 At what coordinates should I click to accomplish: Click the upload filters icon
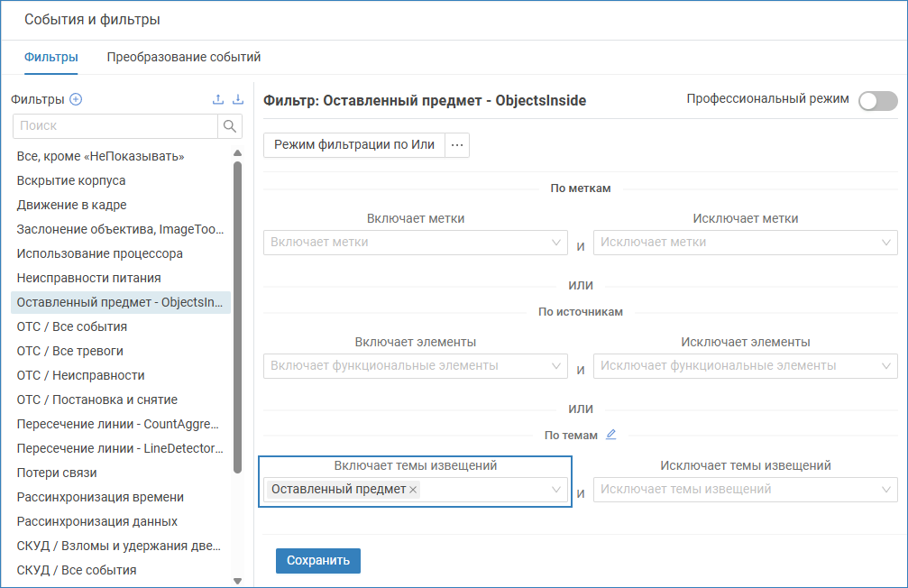pos(218,100)
